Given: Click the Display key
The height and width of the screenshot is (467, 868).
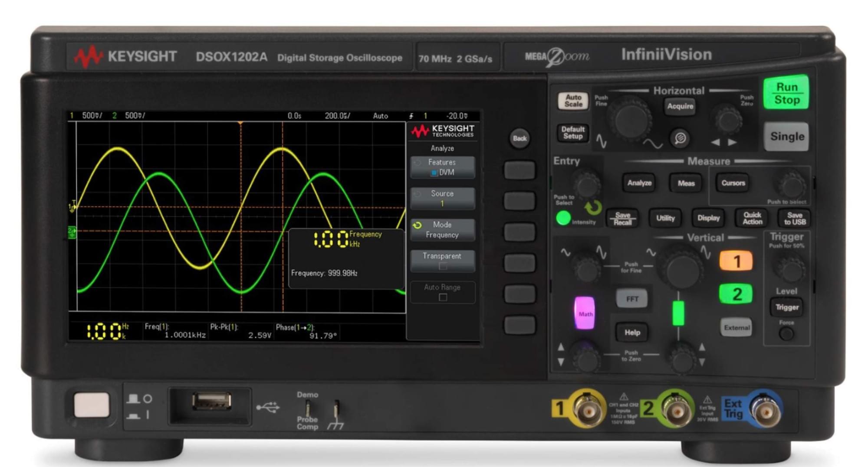Looking at the screenshot, I should point(708,218).
